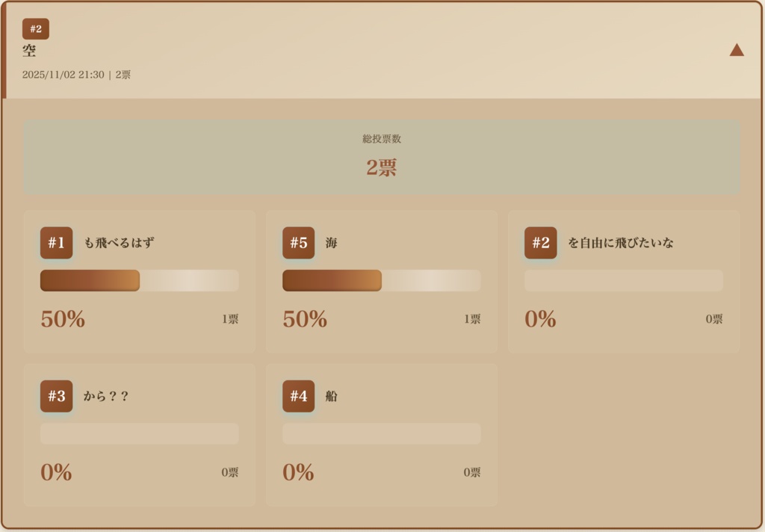Image resolution: width=765 pixels, height=532 pixels.
Task: Click the empty bar for を自由に飛びたいな
Action: pos(624,281)
